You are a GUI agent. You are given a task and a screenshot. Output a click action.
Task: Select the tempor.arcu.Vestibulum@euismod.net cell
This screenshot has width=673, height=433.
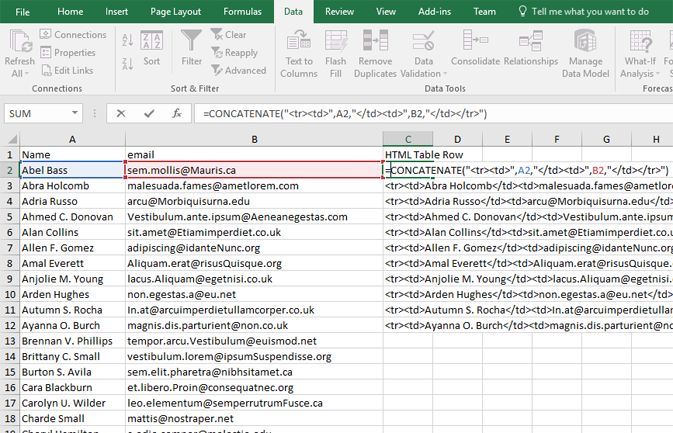pyautogui.click(x=254, y=341)
